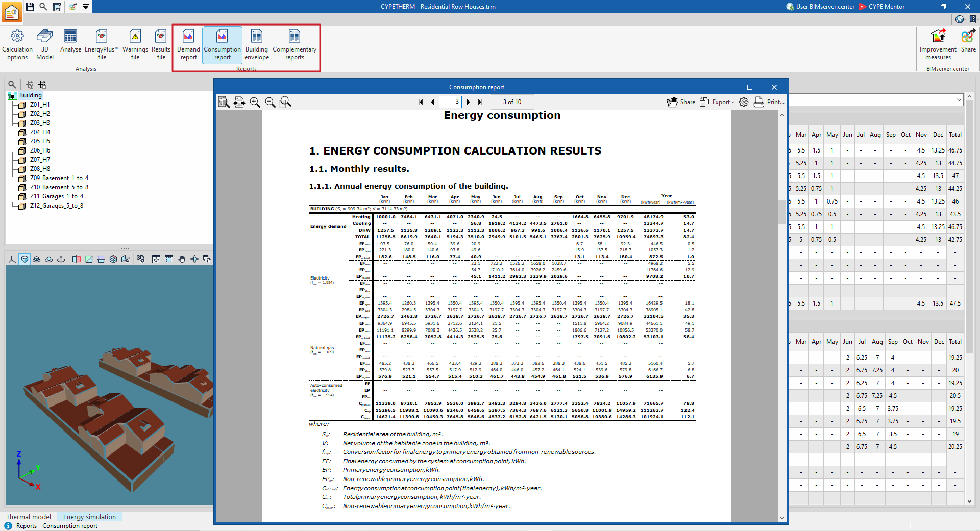Zoom in on the report page
Image resolution: width=980 pixels, height=531 pixels.
point(255,102)
